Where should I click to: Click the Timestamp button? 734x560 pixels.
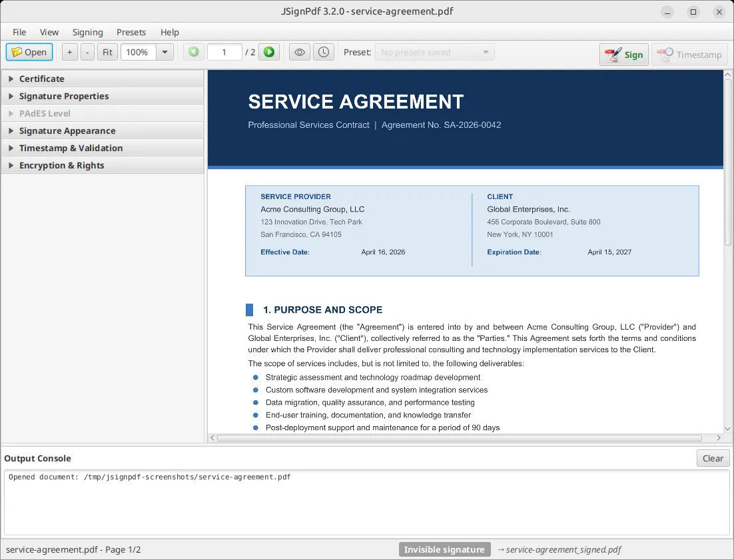pos(689,55)
